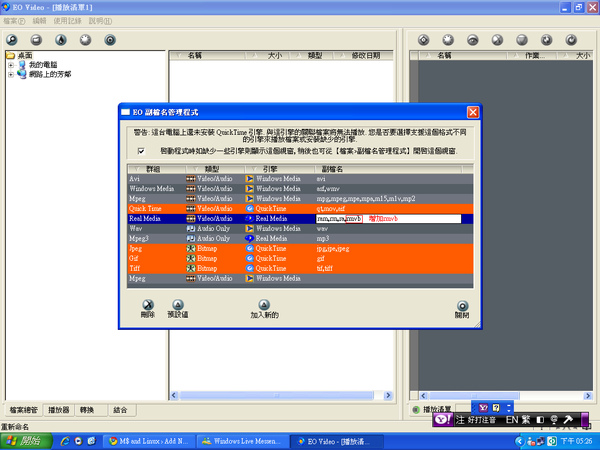Click the diamond icon in the playlist toolbar
This screenshot has height=450, width=600.
point(423,40)
